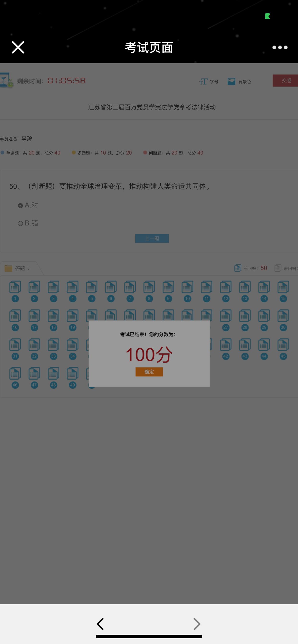Click the 已回答 answered count icon
Screen dimensions: 298x644
238,268
